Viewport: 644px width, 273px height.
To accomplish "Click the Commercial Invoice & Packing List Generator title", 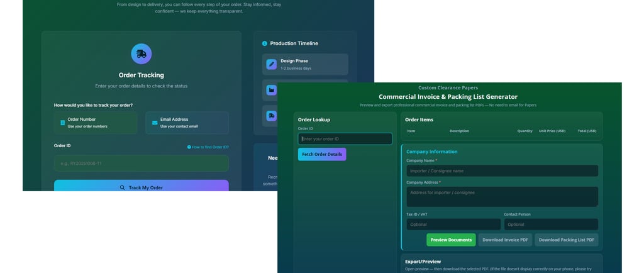I will point(448,97).
